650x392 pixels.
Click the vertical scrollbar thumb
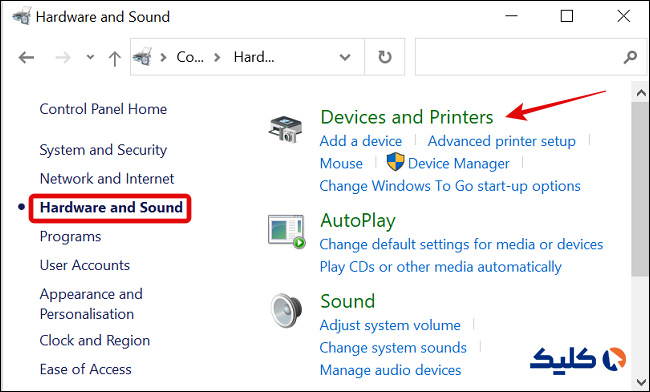coord(640,189)
